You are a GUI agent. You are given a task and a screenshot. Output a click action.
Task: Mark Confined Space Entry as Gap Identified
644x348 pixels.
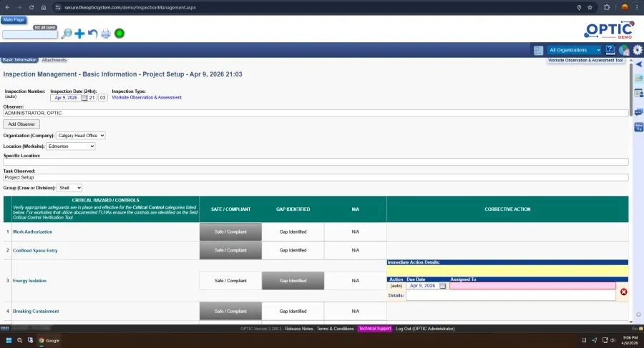point(293,250)
